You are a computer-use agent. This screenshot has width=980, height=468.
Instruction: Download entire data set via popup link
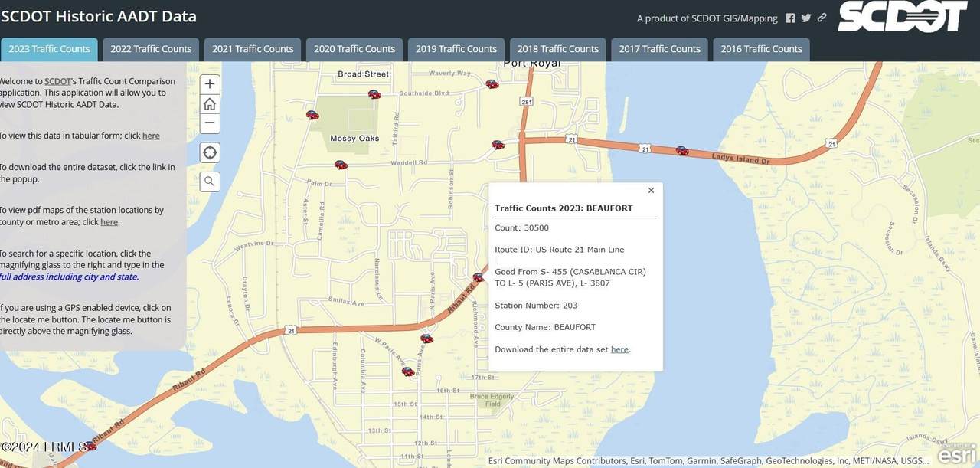pyautogui.click(x=619, y=349)
